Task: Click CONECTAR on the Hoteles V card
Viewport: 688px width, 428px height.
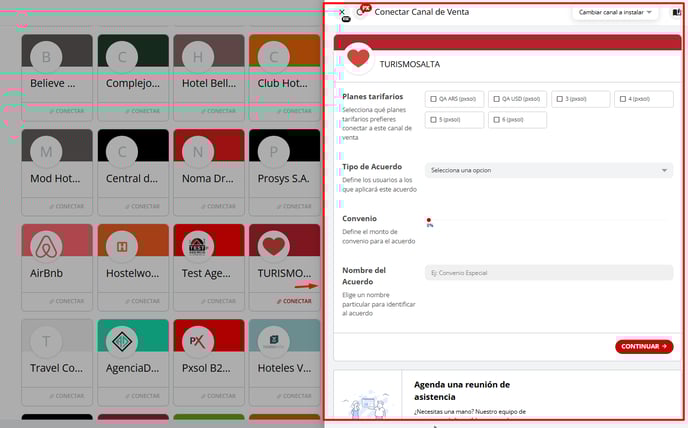Action: tap(294, 396)
